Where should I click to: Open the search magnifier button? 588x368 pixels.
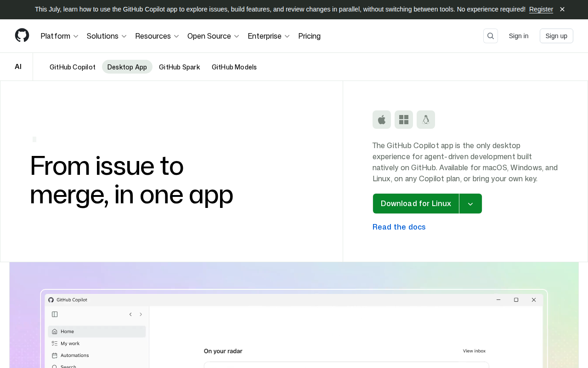491,36
